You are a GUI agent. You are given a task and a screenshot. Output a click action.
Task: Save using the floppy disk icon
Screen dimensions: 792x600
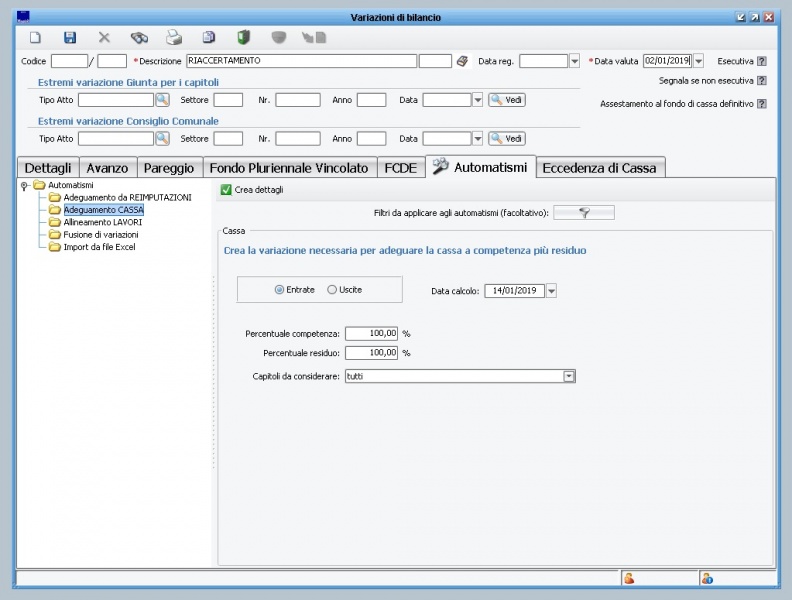[x=70, y=38]
